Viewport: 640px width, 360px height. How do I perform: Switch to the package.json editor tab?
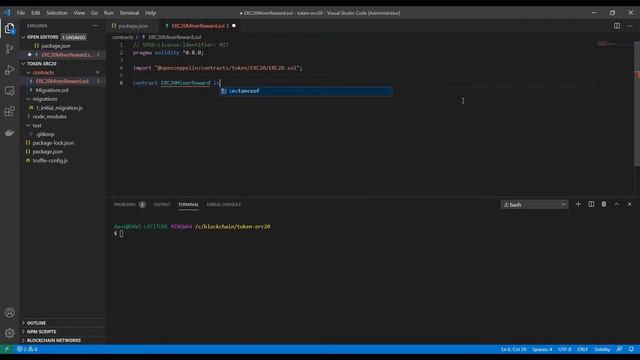[133, 26]
